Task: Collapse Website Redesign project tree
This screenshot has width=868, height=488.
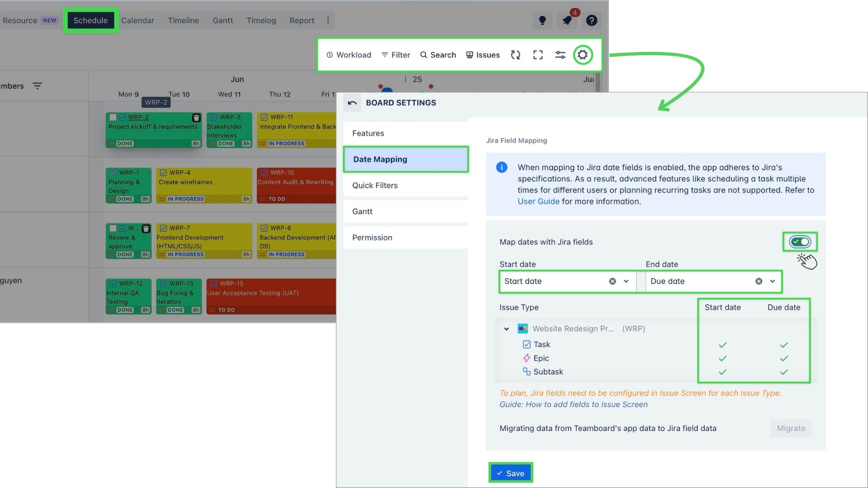Action: pyautogui.click(x=506, y=328)
